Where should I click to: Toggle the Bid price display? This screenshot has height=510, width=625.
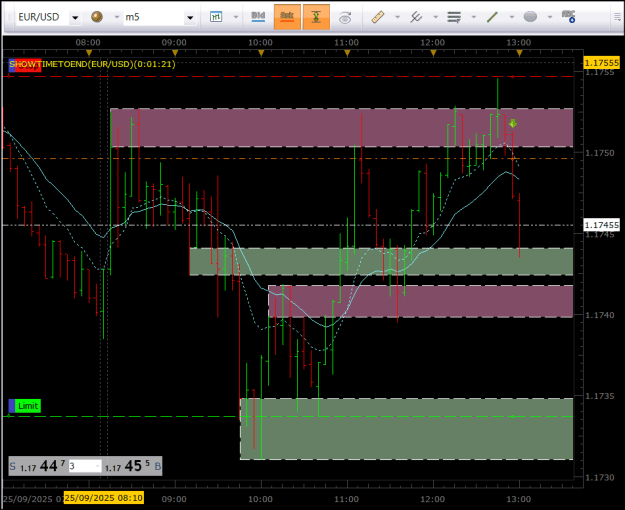pos(258,17)
